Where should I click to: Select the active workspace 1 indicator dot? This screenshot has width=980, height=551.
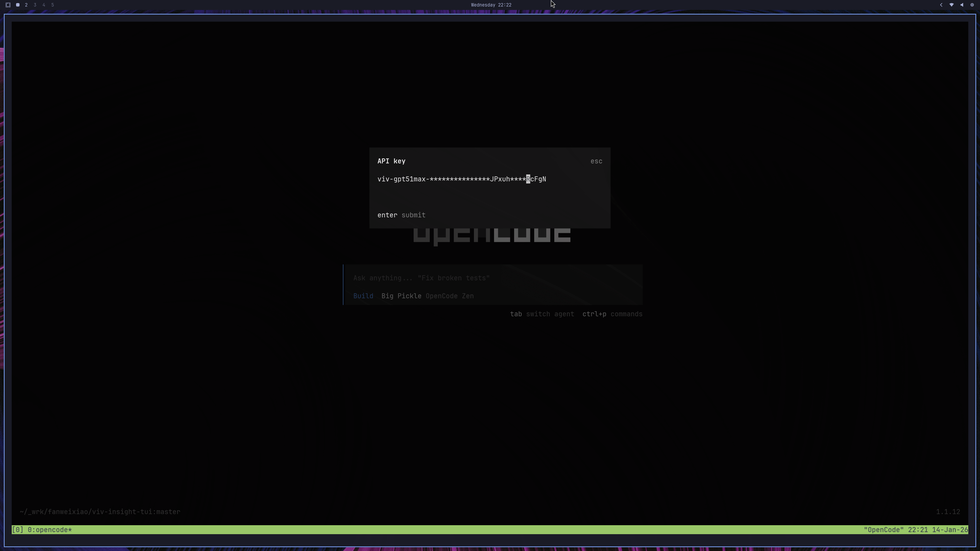pyautogui.click(x=18, y=5)
